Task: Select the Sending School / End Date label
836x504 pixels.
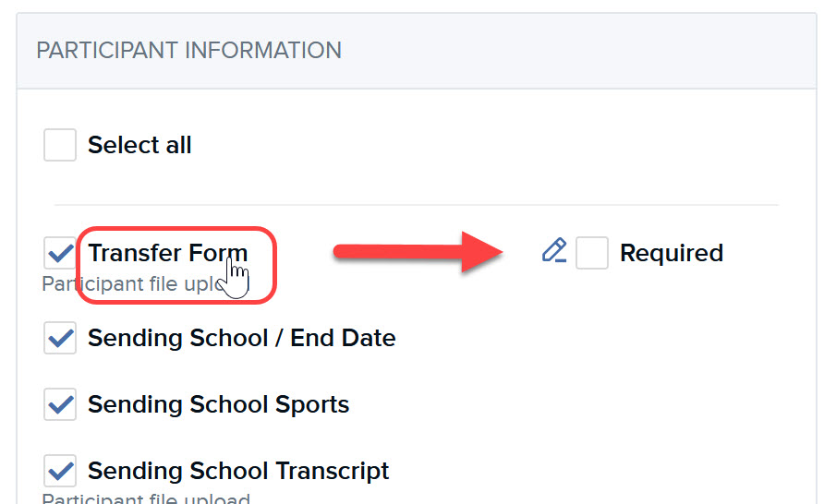Action: (241, 338)
